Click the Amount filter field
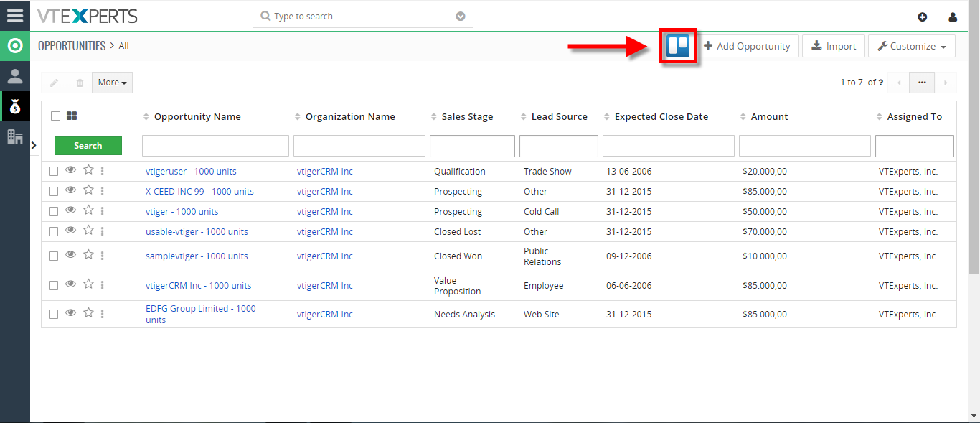The image size is (980, 423). (x=805, y=146)
